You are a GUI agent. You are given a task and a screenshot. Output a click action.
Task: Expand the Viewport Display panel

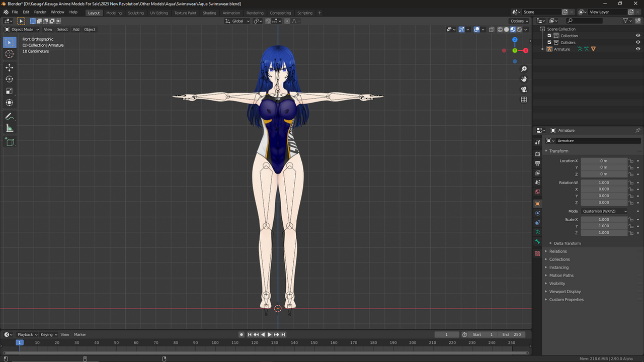565,292
